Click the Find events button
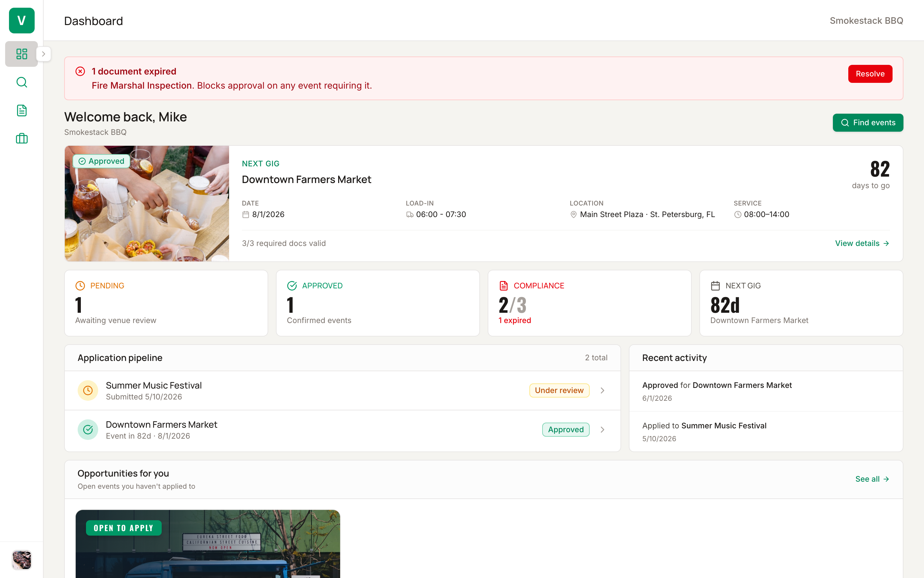This screenshot has width=924, height=578. pos(868,123)
